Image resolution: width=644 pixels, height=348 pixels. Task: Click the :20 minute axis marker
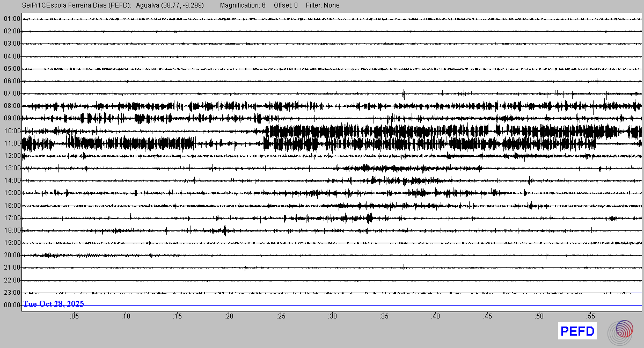[x=229, y=316]
